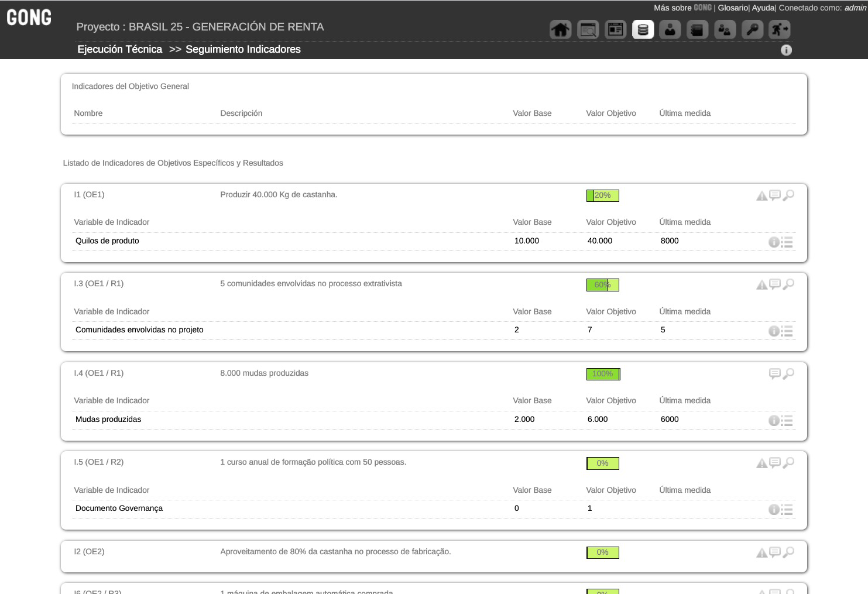Click Ejecución Técnica in the breadcrumb
The height and width of the screenshot is (594, 868).
119,49
